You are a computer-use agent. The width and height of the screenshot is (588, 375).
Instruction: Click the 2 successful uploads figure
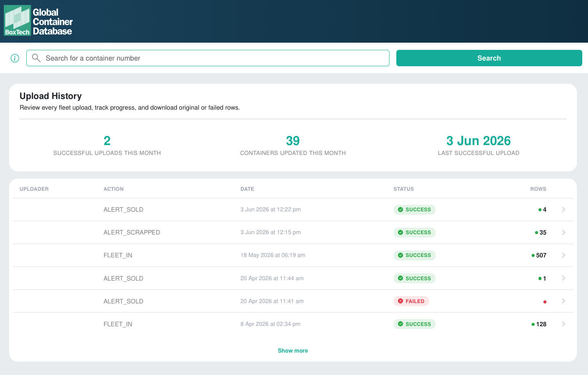[x=107, y=141]
